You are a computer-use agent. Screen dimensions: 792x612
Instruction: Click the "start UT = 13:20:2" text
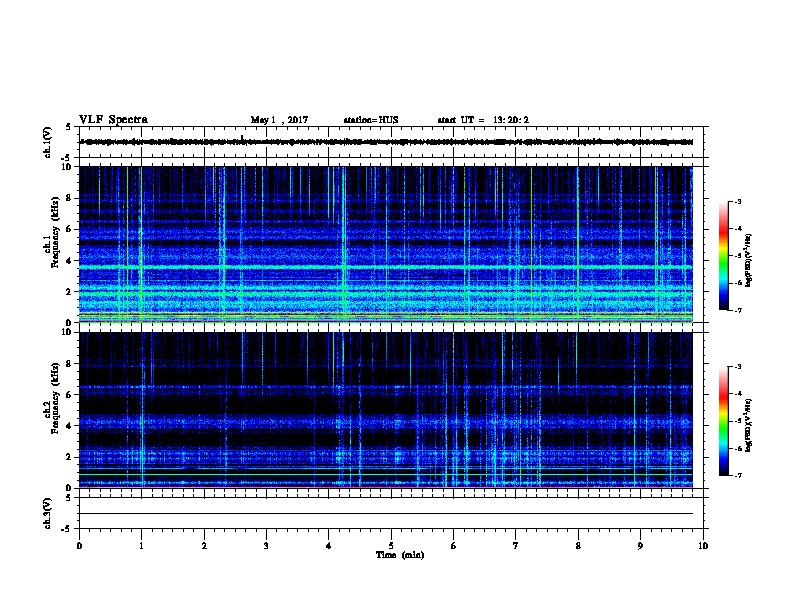(x=483, y=120)
